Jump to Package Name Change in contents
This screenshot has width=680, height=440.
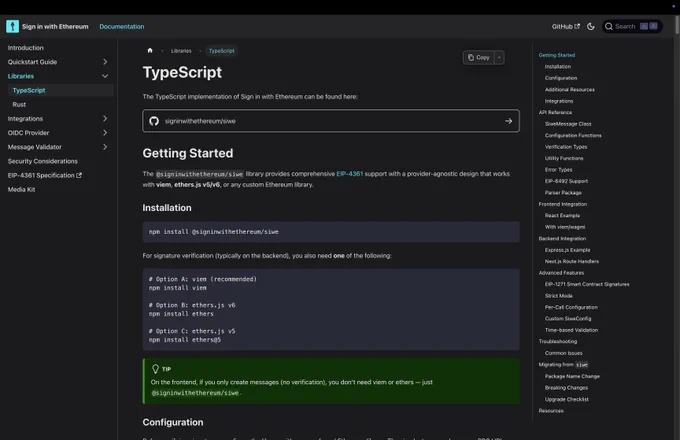[x=572, y=376]
